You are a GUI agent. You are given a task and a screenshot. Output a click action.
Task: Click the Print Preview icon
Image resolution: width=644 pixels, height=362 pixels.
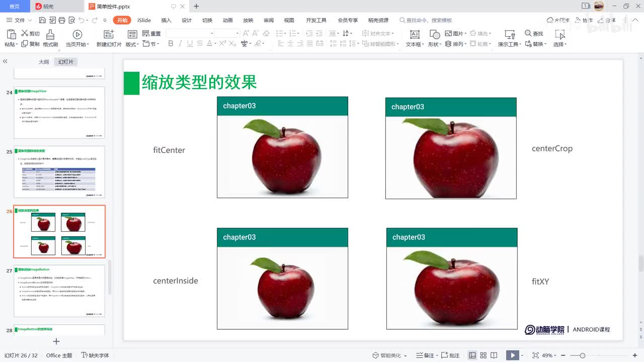(71, 20)
